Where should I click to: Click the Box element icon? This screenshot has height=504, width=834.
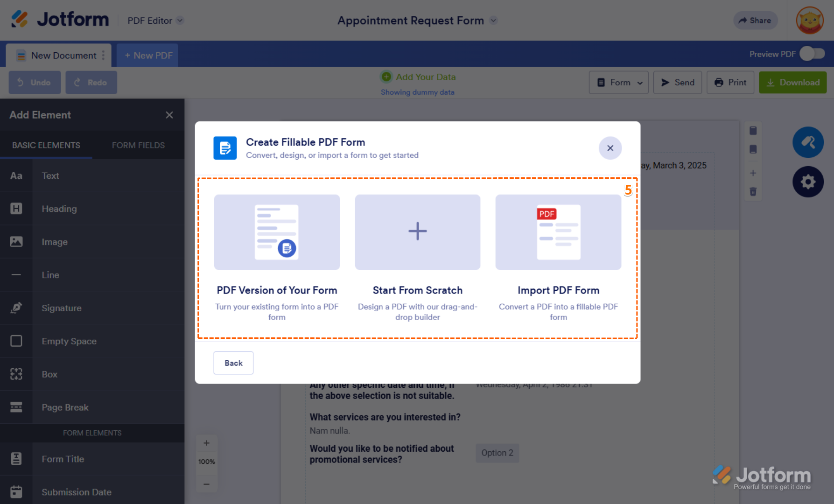pyautogui.click(x=16, y=374)
